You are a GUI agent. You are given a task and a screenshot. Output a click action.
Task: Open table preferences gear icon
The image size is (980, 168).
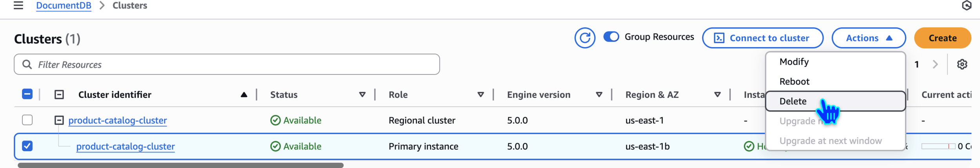[962, 64]
